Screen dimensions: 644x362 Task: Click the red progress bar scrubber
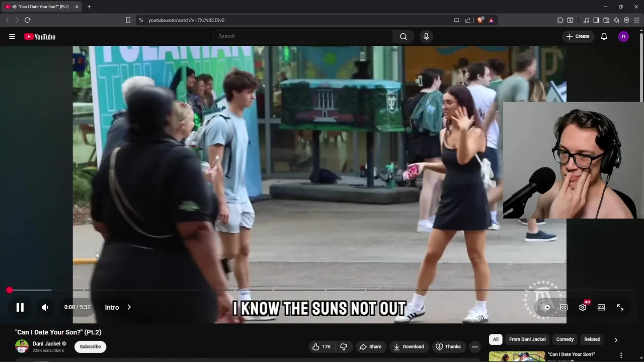click(x=10, y=290)
